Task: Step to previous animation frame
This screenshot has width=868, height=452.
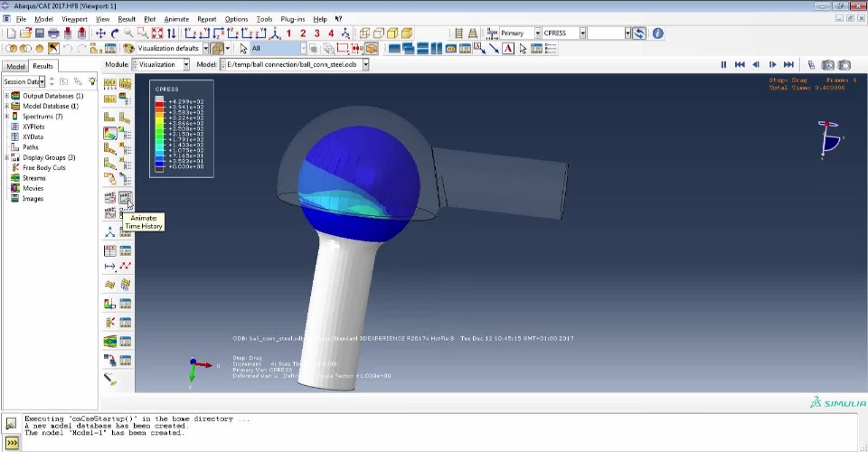Action: point(756,65)
